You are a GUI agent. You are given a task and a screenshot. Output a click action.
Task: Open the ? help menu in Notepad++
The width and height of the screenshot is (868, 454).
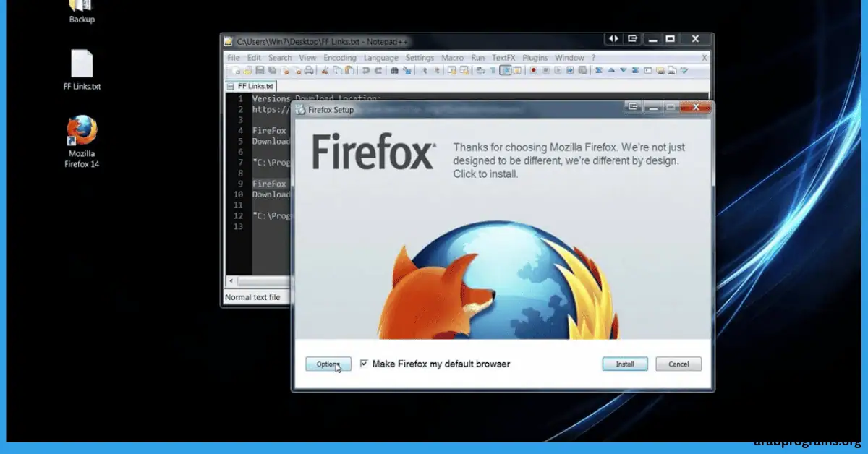[594, 58]
